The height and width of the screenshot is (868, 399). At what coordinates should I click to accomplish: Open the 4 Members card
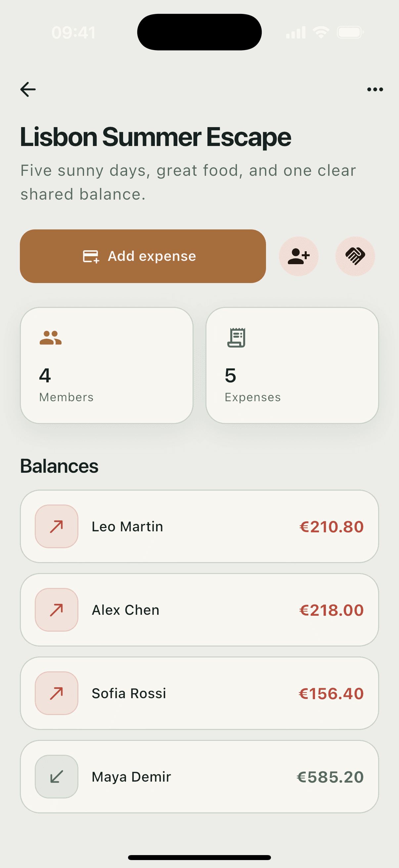tap(107, 365)
